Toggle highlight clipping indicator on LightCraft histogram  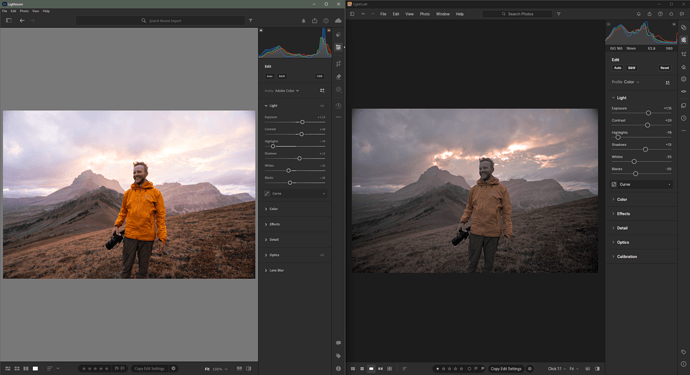click(674, 24)
